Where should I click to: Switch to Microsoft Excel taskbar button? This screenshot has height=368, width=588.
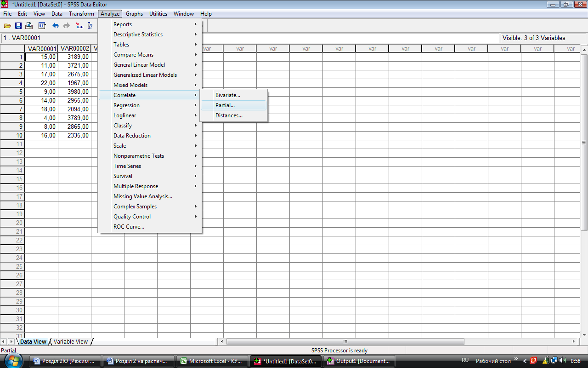pyautogui.click(x=212, y=361)
